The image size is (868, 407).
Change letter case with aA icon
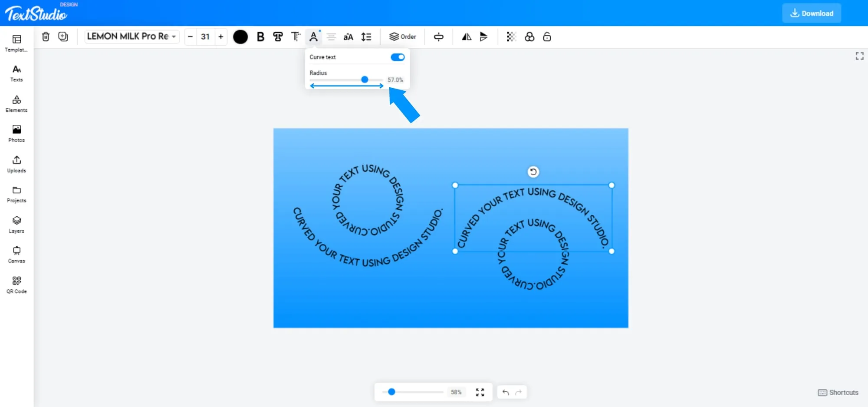click(349, 37)
